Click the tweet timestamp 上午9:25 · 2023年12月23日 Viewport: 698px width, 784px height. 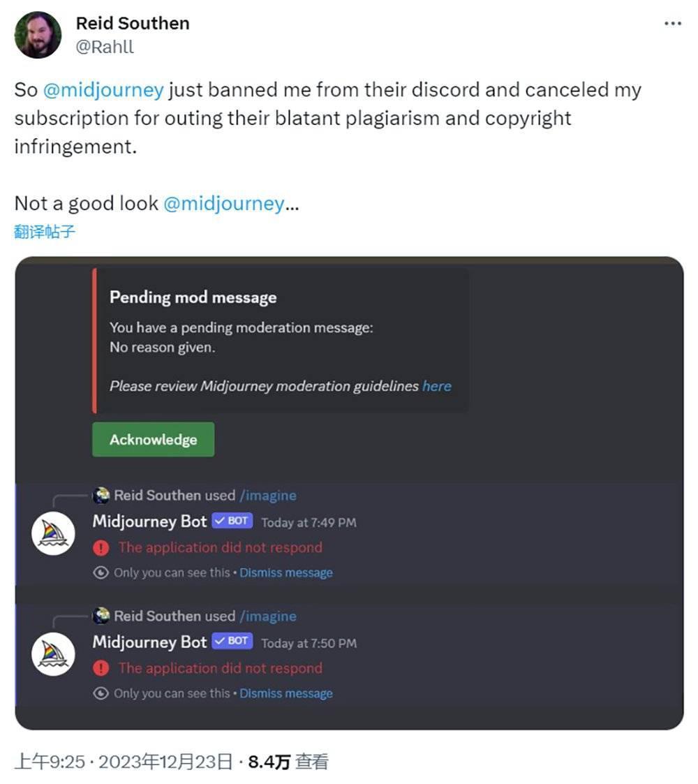[124, 762]
